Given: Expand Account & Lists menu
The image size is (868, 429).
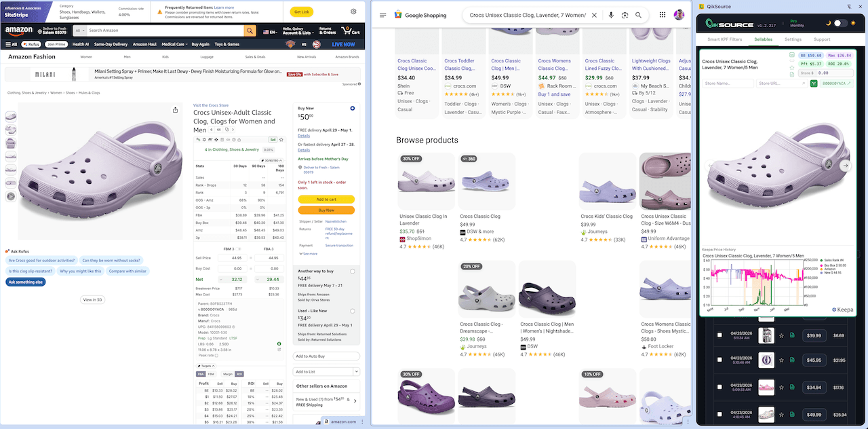Looking at the screenshot, I should click(297, 31).
